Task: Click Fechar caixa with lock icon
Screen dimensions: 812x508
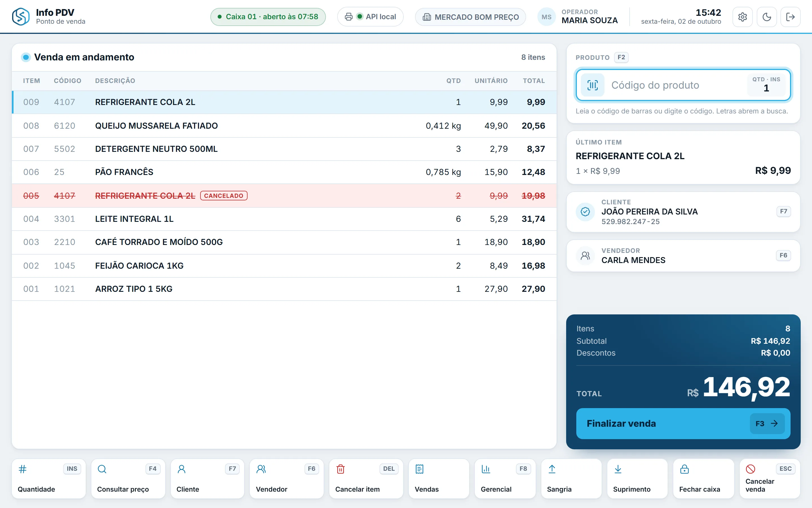Action: pyautogui.click(x=704, y=478)
